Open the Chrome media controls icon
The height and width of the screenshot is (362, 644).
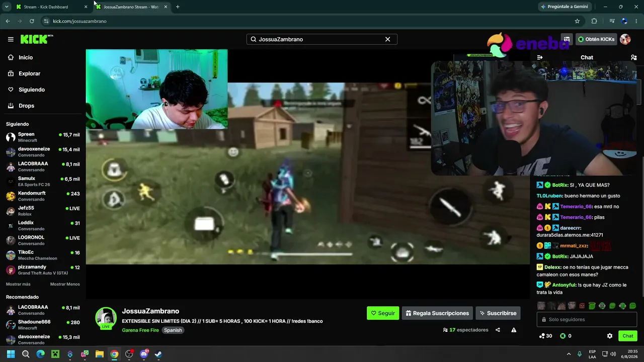tap(612, 21)
